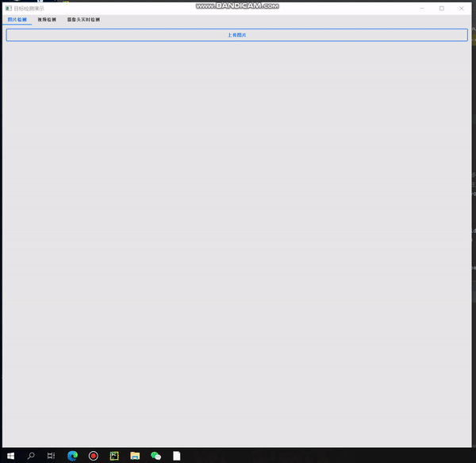
Task: Open the Bandicam recorder taskbar icon
Action: [x=93, y=456]
